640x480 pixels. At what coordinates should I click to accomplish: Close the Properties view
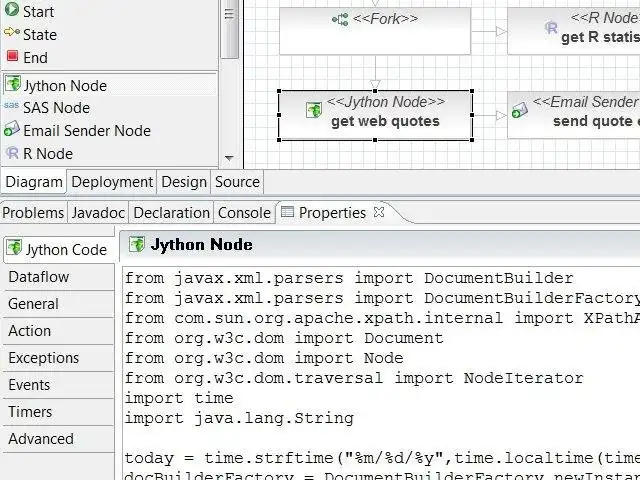coord(379,212)
